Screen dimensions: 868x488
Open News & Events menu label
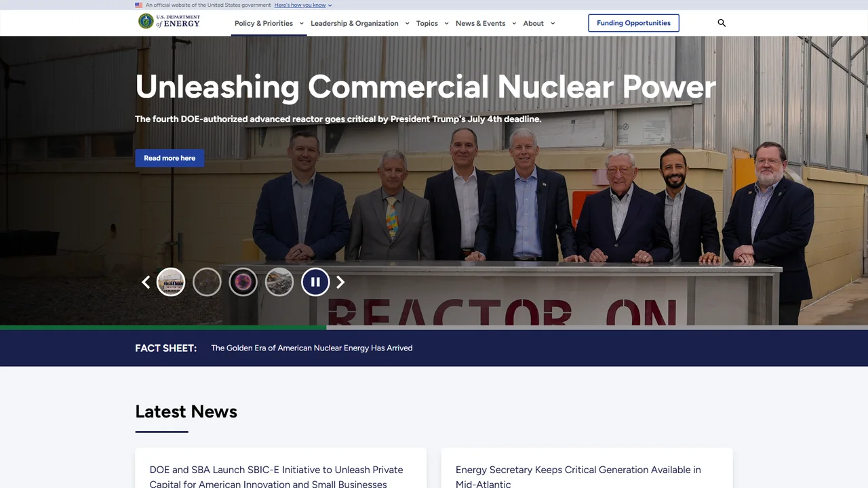(480, 23)
